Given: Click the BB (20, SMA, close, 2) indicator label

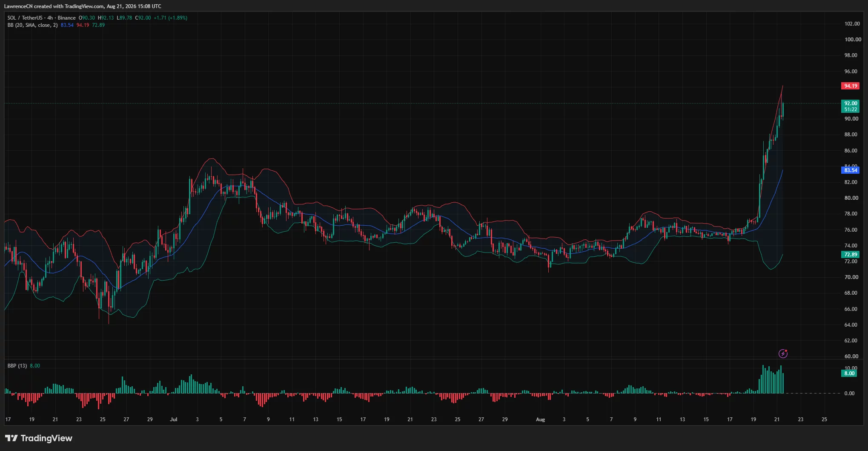Looking at the screenshot, I should (x=32, y=25).
